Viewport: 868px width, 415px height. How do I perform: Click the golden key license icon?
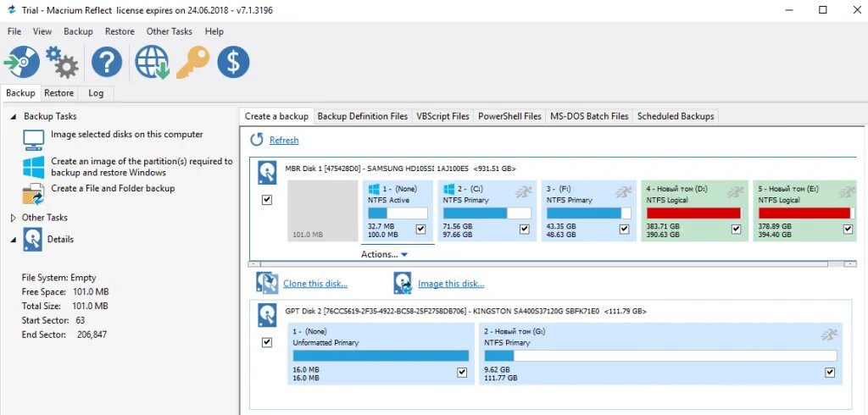[x=192, y=62]
